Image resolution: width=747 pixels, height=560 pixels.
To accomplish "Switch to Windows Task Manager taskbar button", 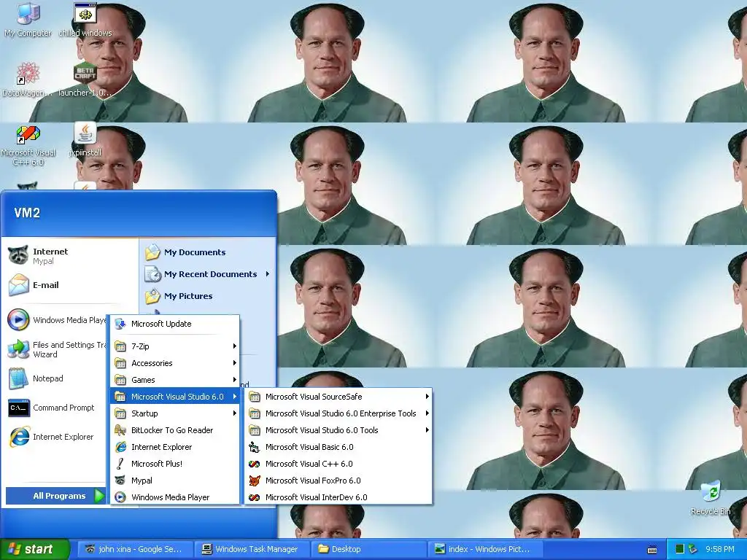I will (252, 549).
